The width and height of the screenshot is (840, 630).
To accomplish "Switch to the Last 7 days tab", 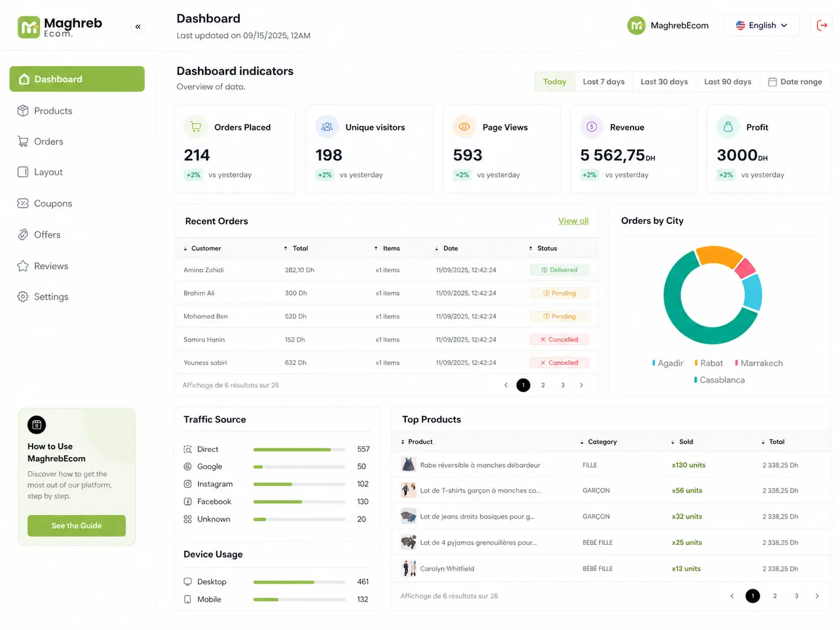I will (x=603, y=82).
